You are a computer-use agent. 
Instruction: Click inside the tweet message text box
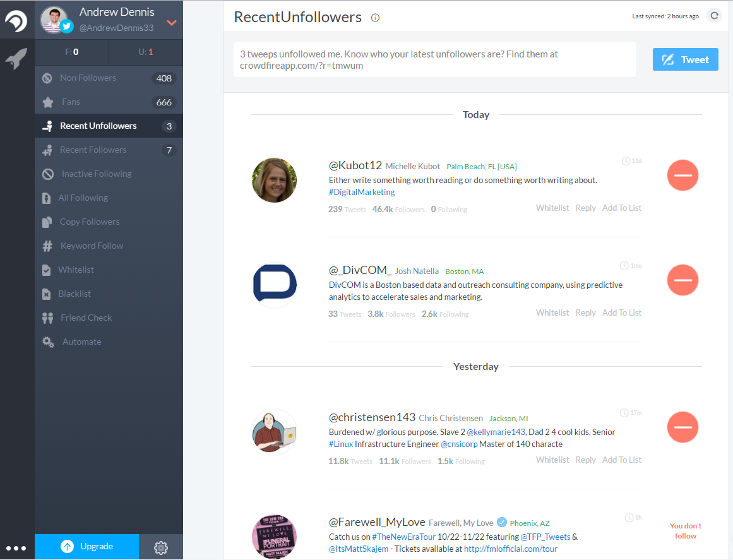(434, 60)
